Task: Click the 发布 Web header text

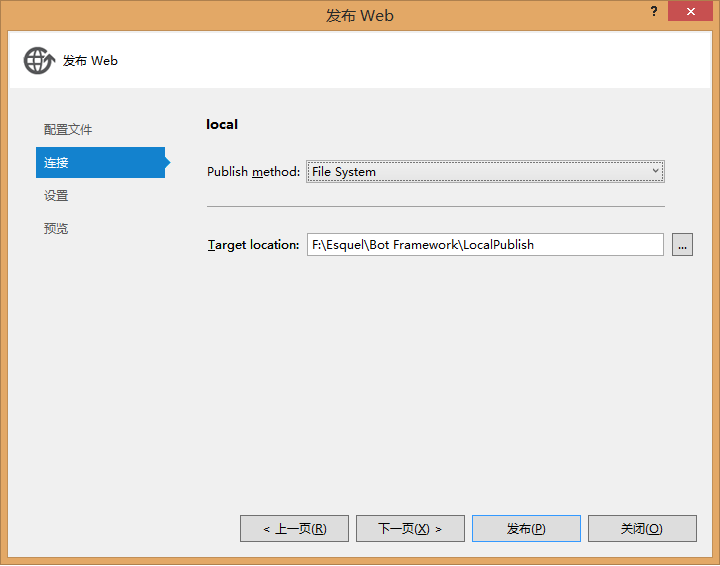Action: click(90, 61)
